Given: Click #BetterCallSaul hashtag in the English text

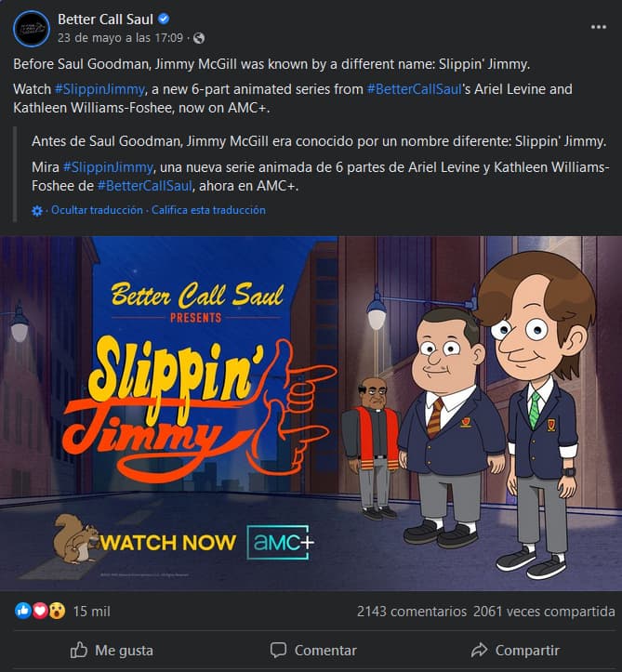Looking at the screenshot, I should tap(414, 89).
